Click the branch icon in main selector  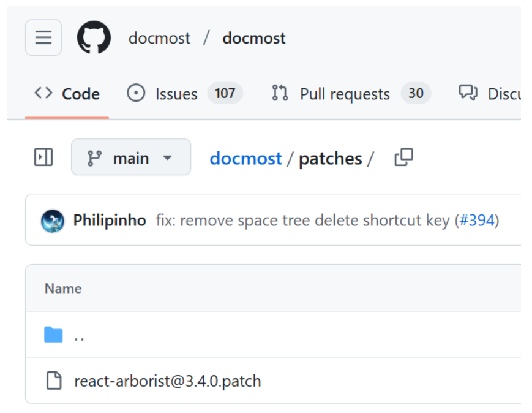[x=94, y=158]
